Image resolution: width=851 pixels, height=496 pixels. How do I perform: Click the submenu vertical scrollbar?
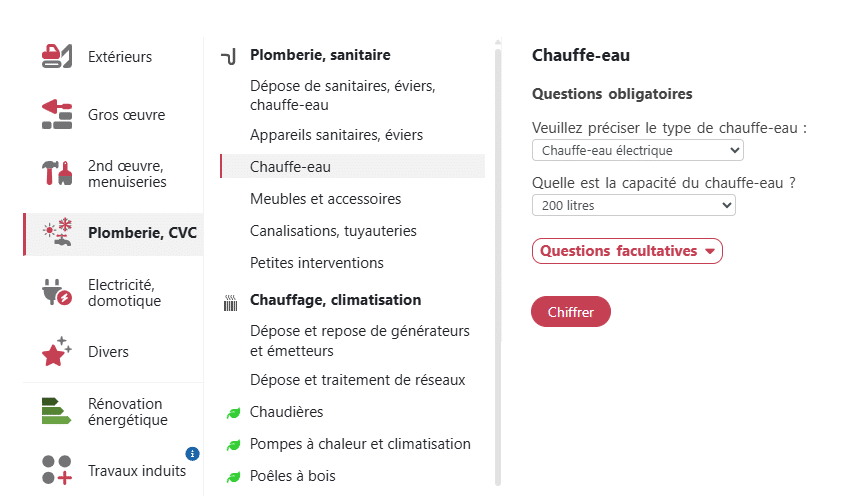coord(497,260)
